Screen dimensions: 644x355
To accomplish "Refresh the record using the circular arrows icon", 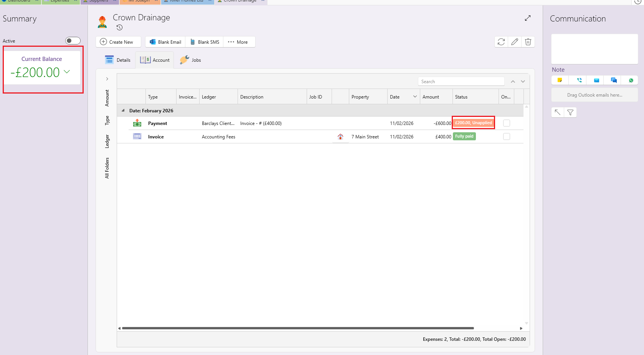I will [501, 42].
